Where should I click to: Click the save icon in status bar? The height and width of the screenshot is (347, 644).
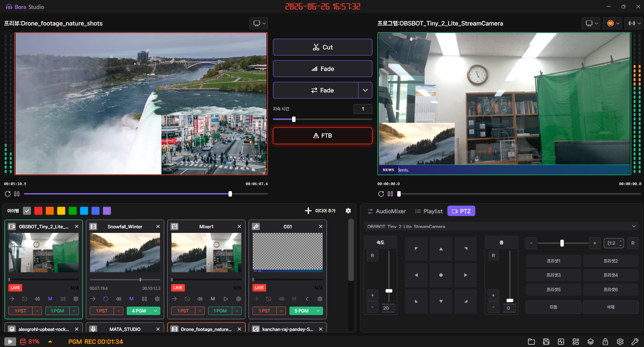546,342
